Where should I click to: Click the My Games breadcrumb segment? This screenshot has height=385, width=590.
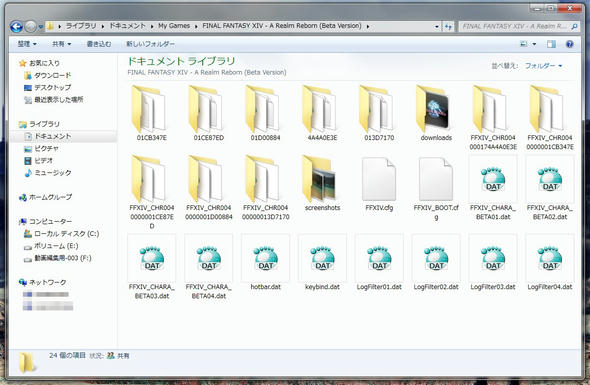[x=174, y=26]
